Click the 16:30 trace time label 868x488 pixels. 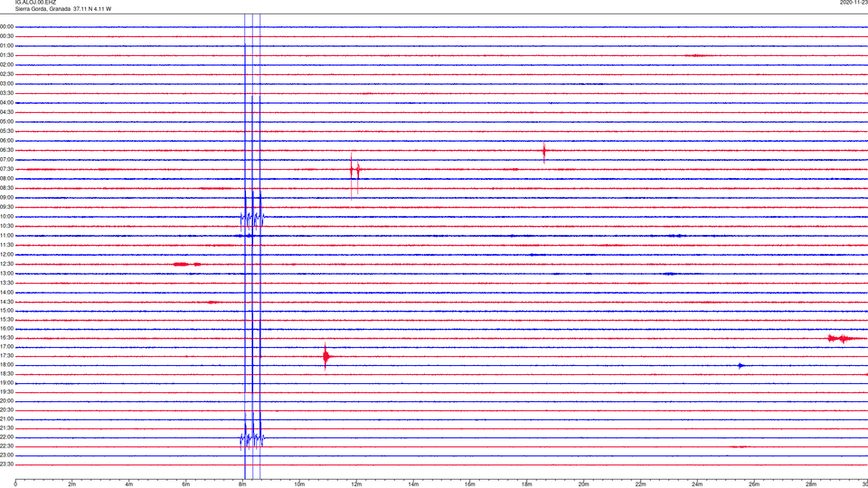(6, 337)
